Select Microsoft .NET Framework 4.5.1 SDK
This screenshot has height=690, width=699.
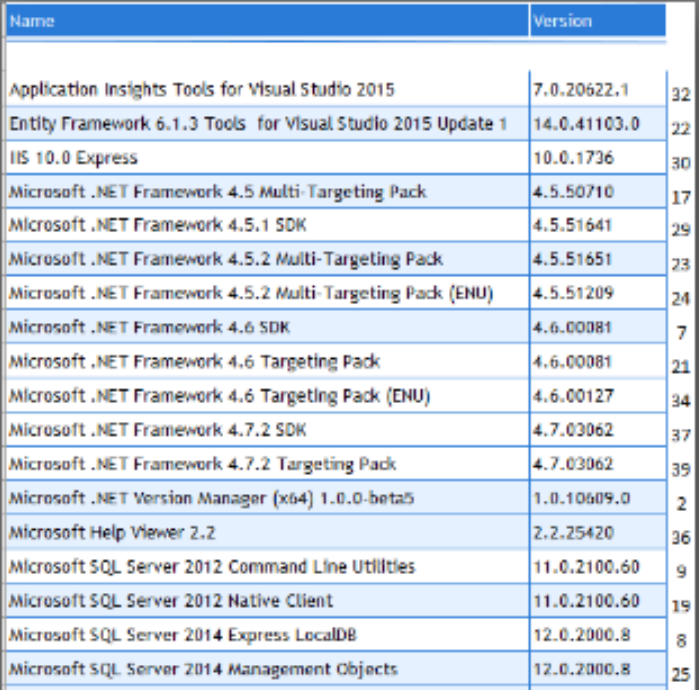158,225
